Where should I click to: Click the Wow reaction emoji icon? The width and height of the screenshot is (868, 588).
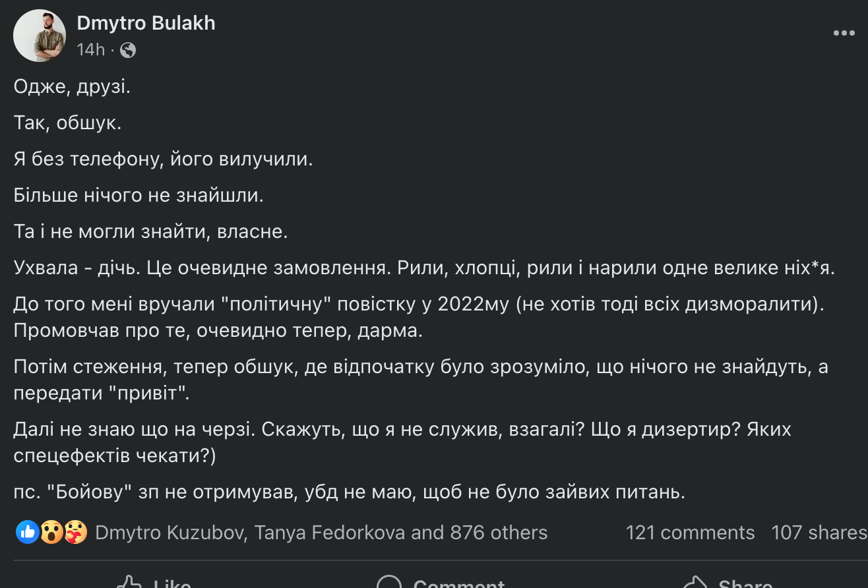pyautogui.click(x=51, y=532)
